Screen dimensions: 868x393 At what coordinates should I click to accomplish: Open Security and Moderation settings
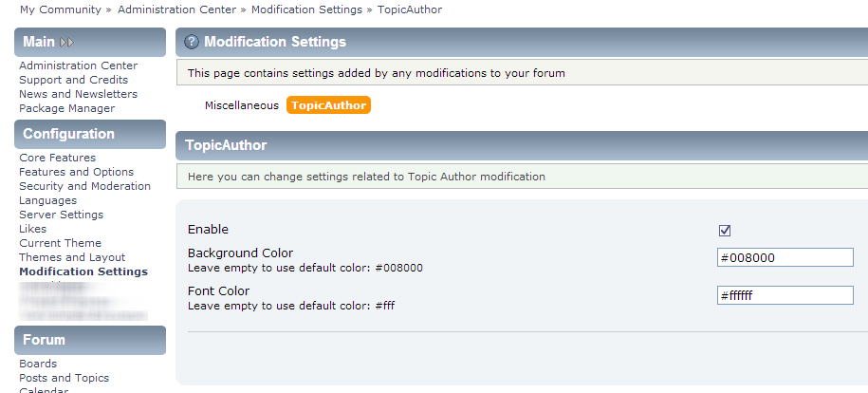tap(84, 186)
